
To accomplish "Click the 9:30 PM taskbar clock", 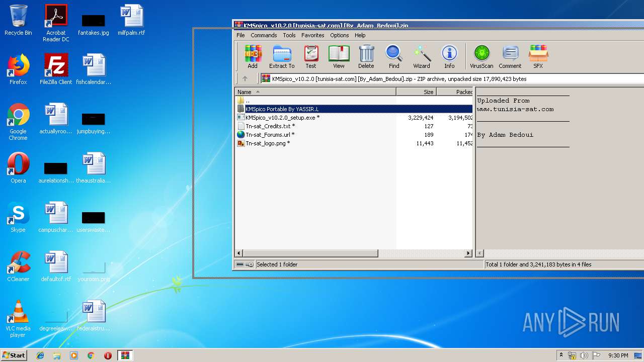I will coord(618,355).
